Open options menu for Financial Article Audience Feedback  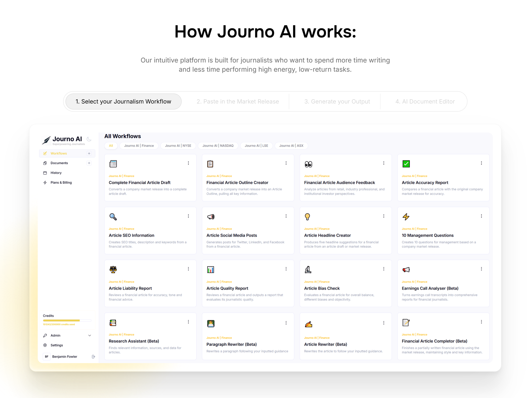384,163
